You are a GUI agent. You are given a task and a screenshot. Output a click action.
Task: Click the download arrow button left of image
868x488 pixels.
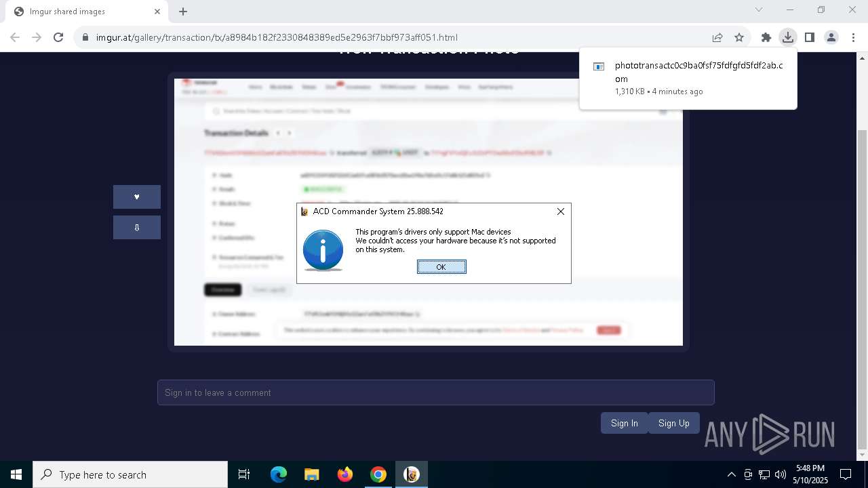pyautogui.click(x=137, y=227)
